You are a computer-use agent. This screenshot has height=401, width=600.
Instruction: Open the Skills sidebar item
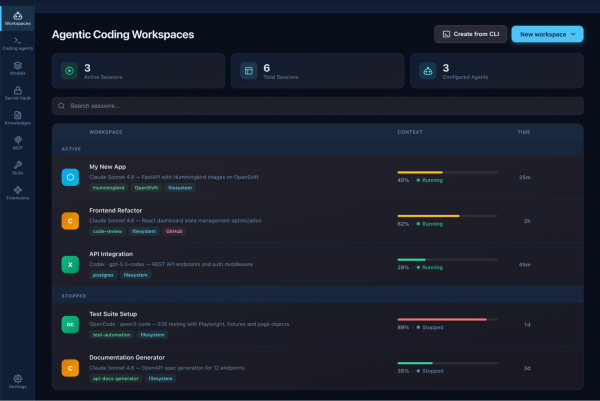tap(18, 168)
